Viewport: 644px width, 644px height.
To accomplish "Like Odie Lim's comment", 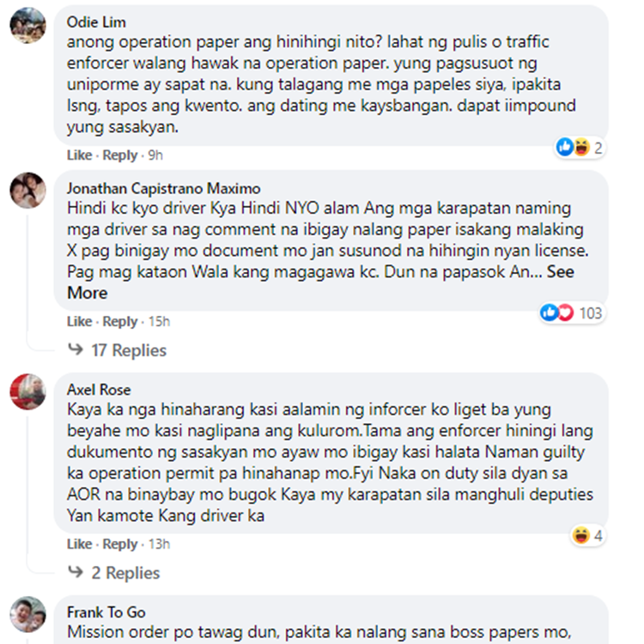I will [x=79, y=155].
